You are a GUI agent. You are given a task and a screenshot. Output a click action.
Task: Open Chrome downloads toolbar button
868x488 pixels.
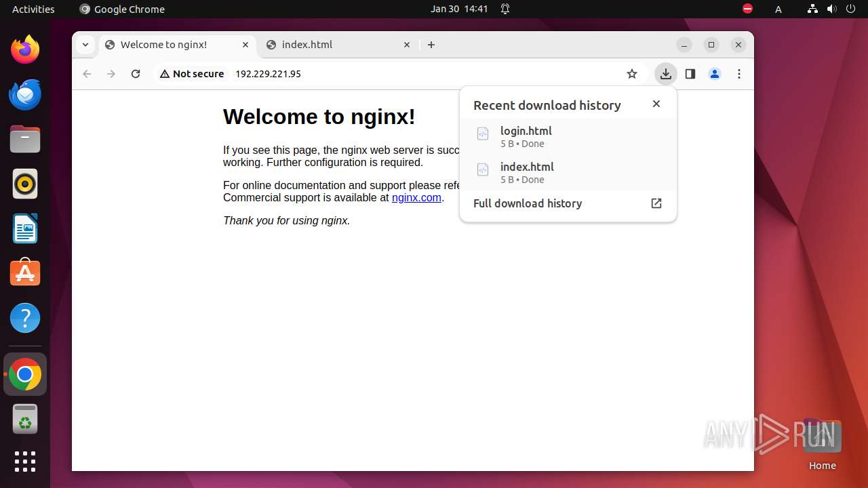coord(666,74)
